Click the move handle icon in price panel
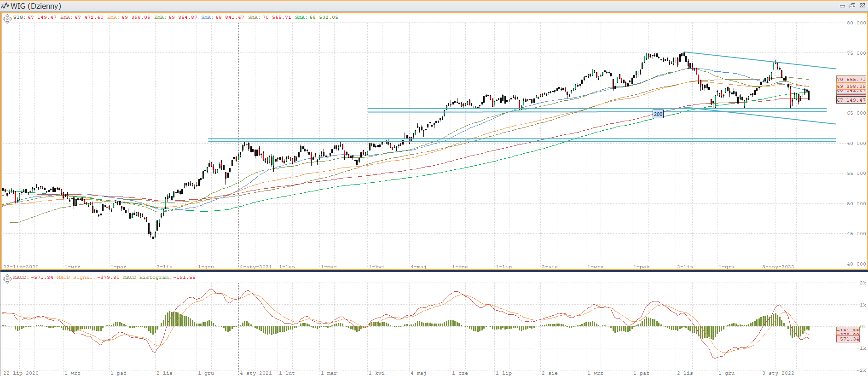 coord(7,19)
